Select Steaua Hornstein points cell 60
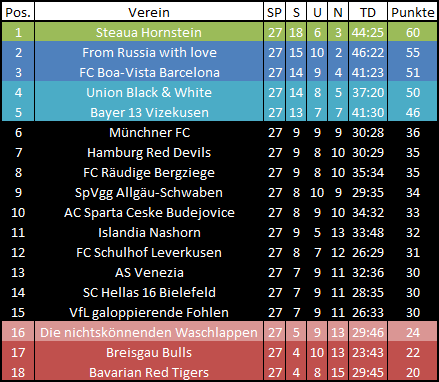Screen dimensions: 439x382 click(413, 32)
